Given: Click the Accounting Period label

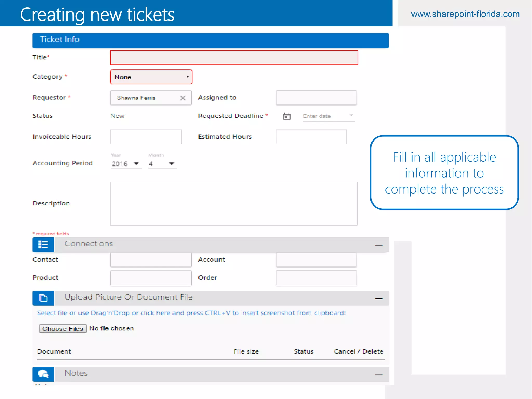Looking at the screenshot, I should click(x=63, y=163).
